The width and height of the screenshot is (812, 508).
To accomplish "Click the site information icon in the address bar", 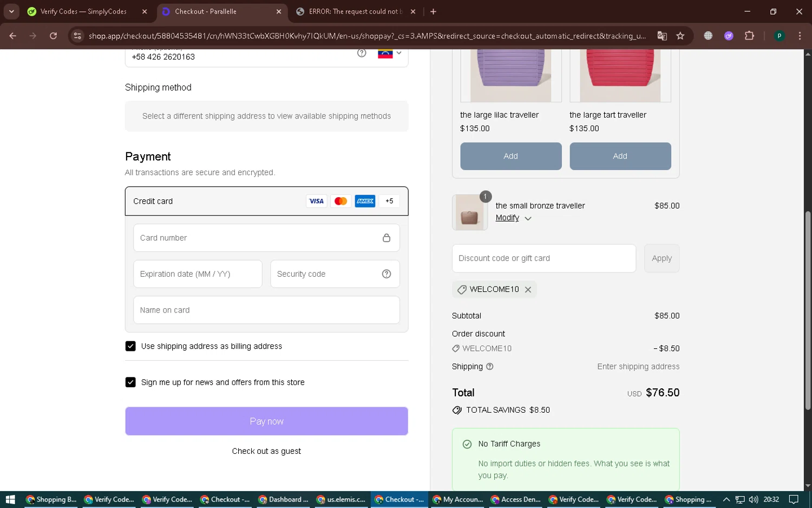I will [77, 36].
